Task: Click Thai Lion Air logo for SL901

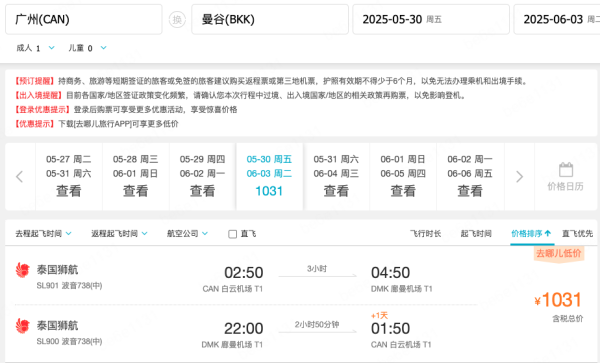Action: pos(23,270)
